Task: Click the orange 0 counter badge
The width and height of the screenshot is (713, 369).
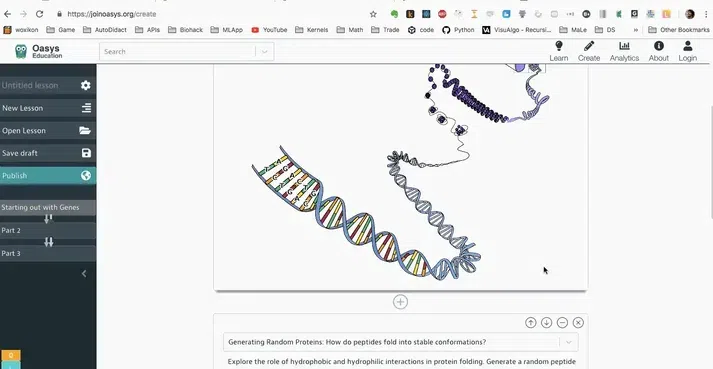Action: tap(11, 355)
